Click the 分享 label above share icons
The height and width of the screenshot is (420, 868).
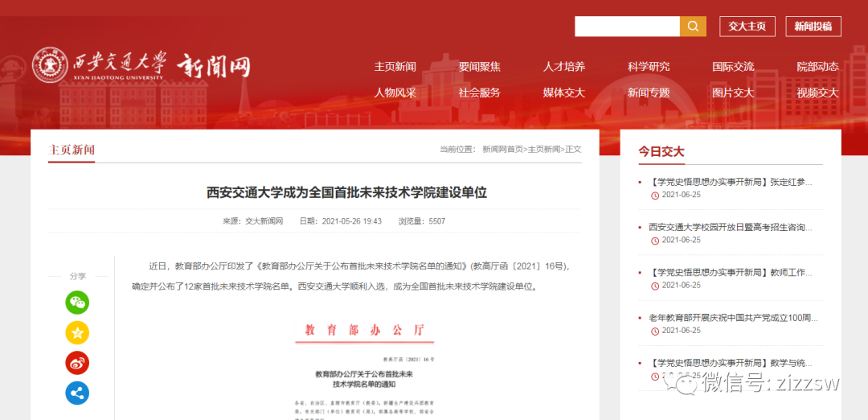(x=77, y=276)
